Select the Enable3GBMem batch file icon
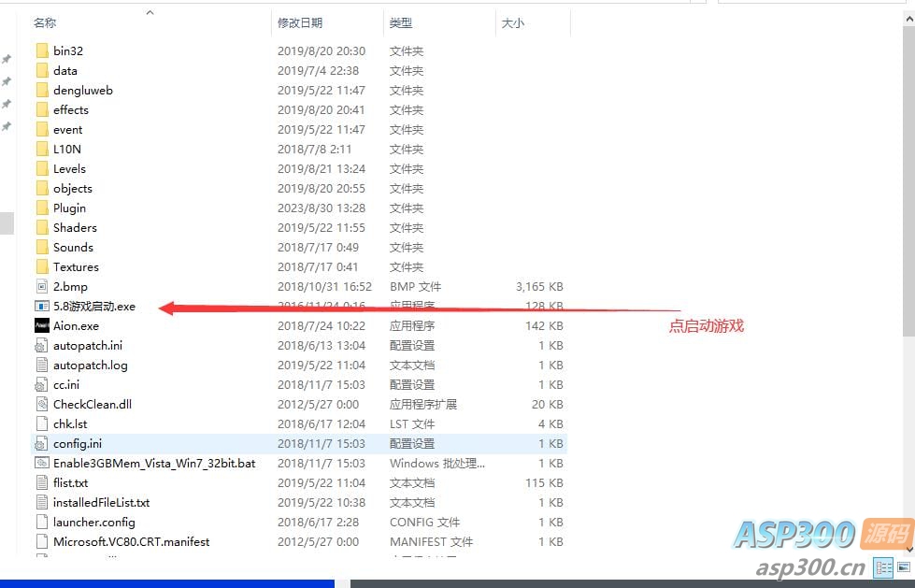This screenshot has height=588, width=915. coord(42,463)
